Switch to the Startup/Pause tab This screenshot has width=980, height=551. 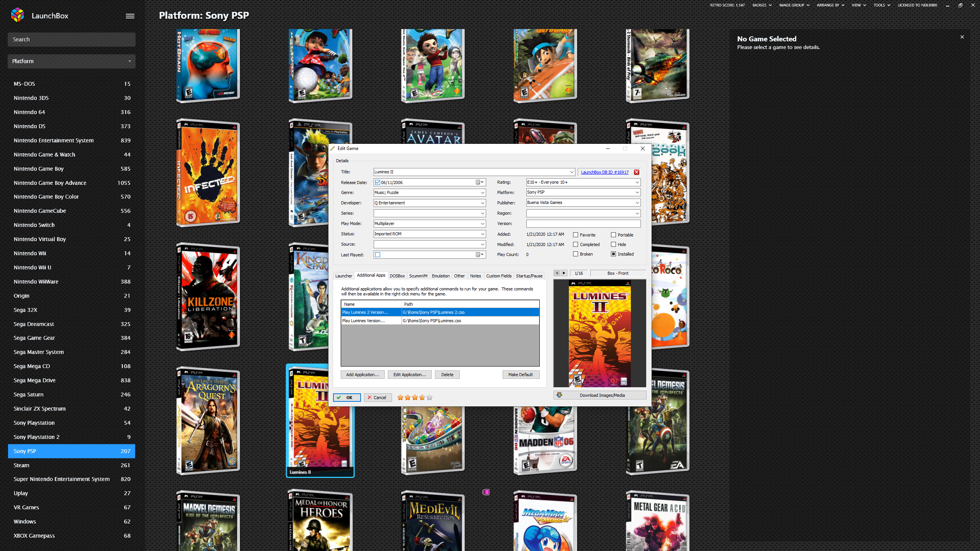(529, 276)
